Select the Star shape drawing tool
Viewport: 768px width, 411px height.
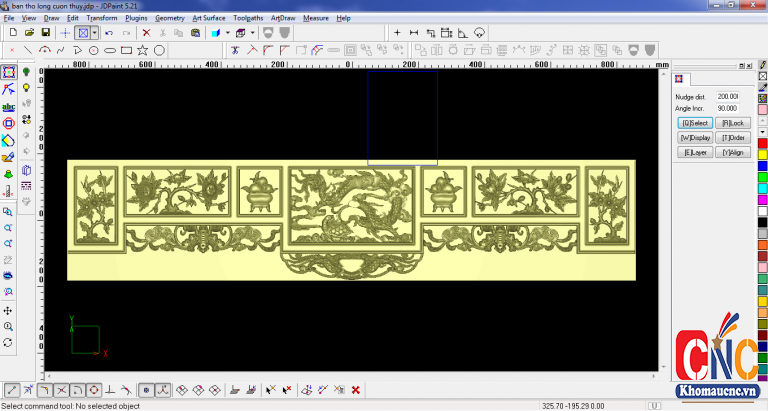click(x=143, y=49)
